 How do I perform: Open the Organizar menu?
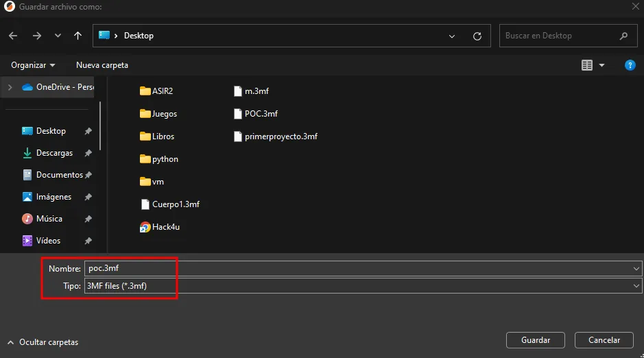point(33,65)
